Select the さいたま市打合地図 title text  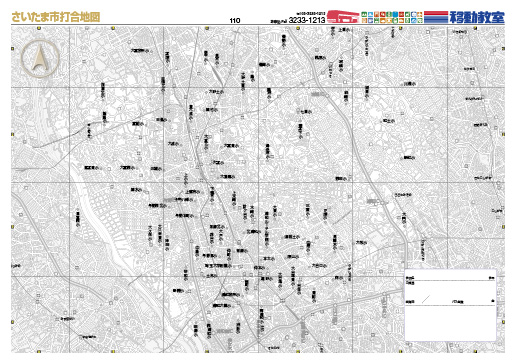[56, 17]
